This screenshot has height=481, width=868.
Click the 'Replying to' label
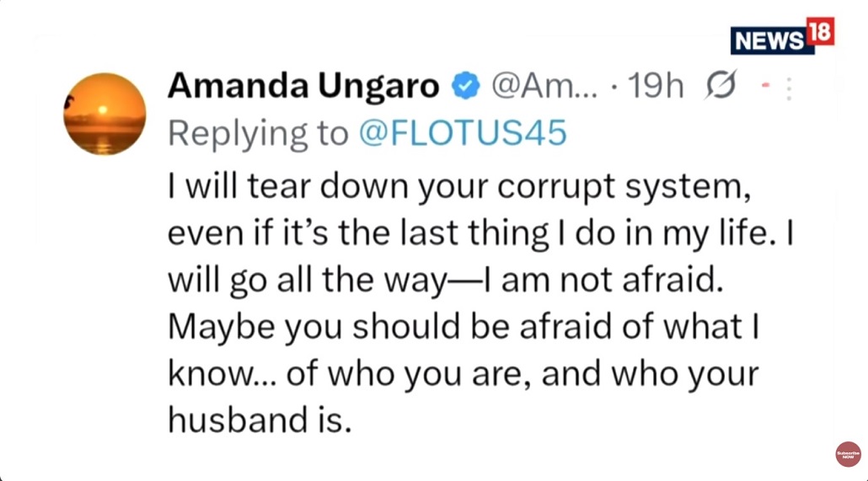[258, 133]
